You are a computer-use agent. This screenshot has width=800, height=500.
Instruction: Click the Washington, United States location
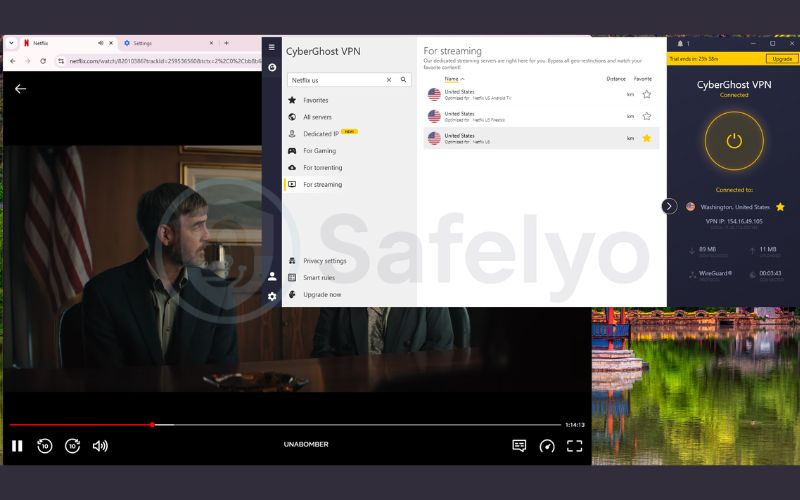(735, 207)
